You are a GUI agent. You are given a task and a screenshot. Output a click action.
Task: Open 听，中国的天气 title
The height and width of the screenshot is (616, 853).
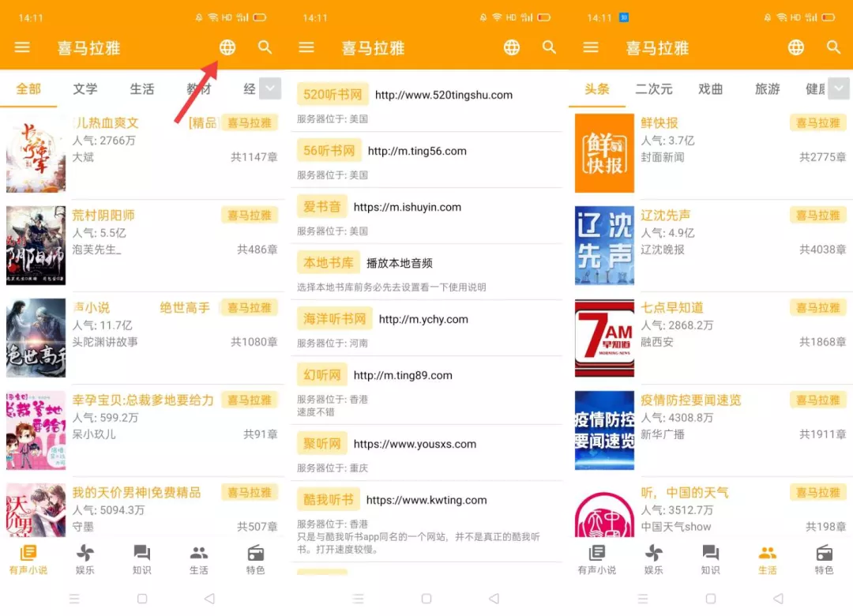coord(684,493)
